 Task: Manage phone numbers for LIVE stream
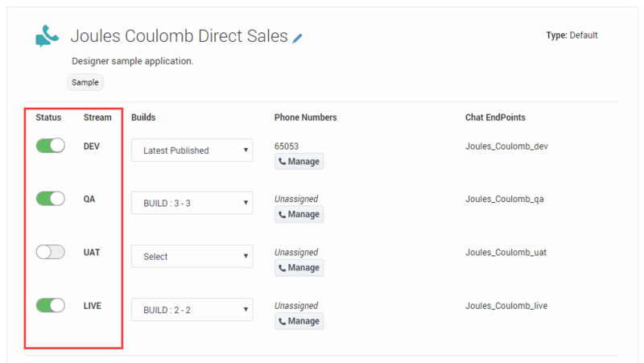299,321
